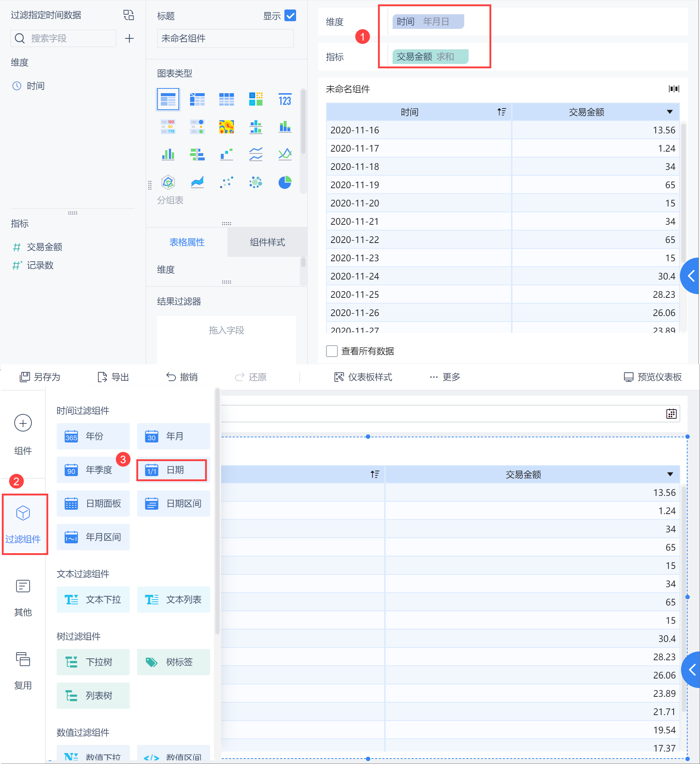Select the 时间 dimension field

click(29, 86)
